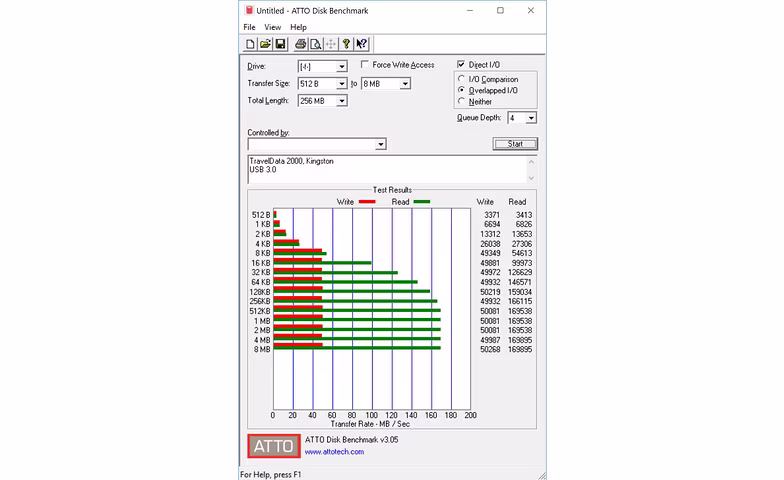Click the ATTO Disk Benchmark v3.05 text
Image resolution: width=784 pixels, height=480 pixels.
click(x=352, y=440)
